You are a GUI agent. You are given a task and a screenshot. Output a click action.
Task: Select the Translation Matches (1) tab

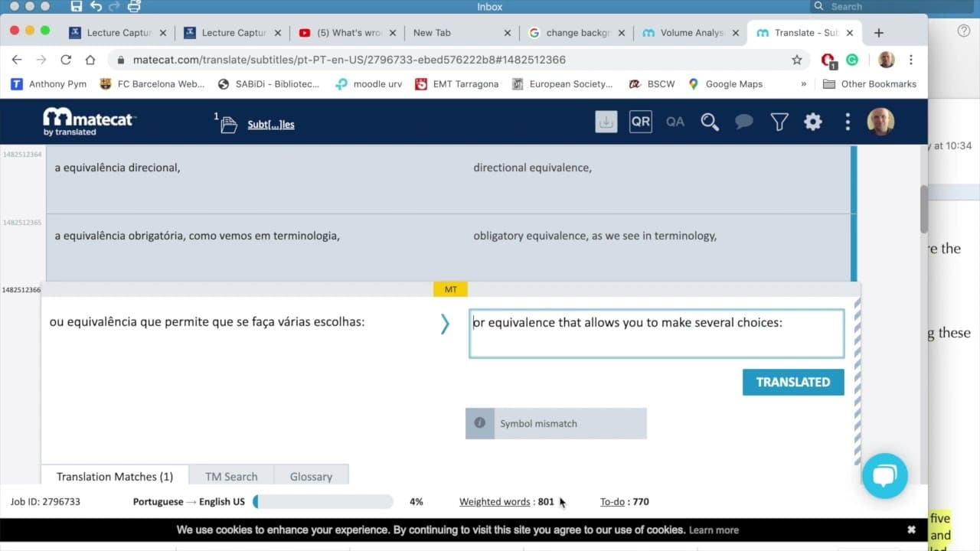point(115,476)
